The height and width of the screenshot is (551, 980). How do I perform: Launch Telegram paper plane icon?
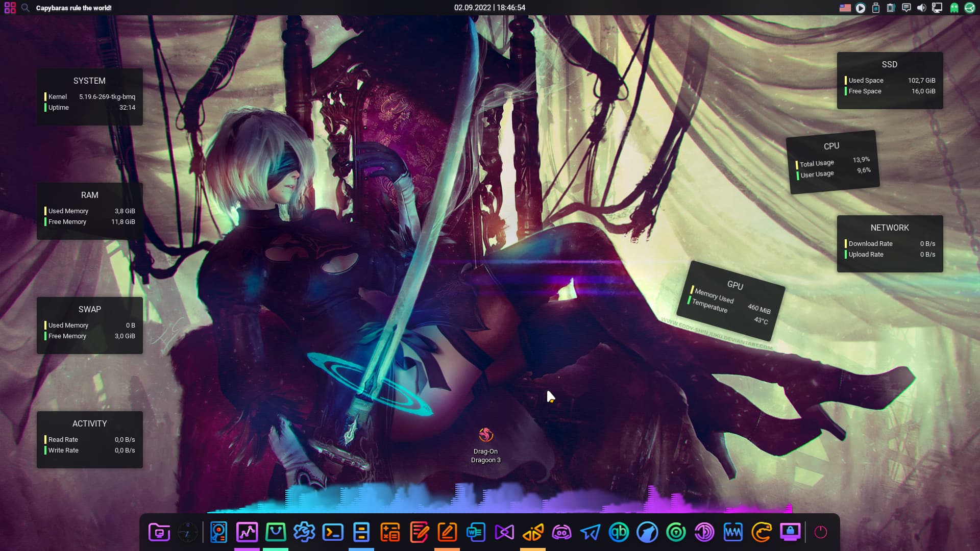pyautogui.click(x=590, y=533)
